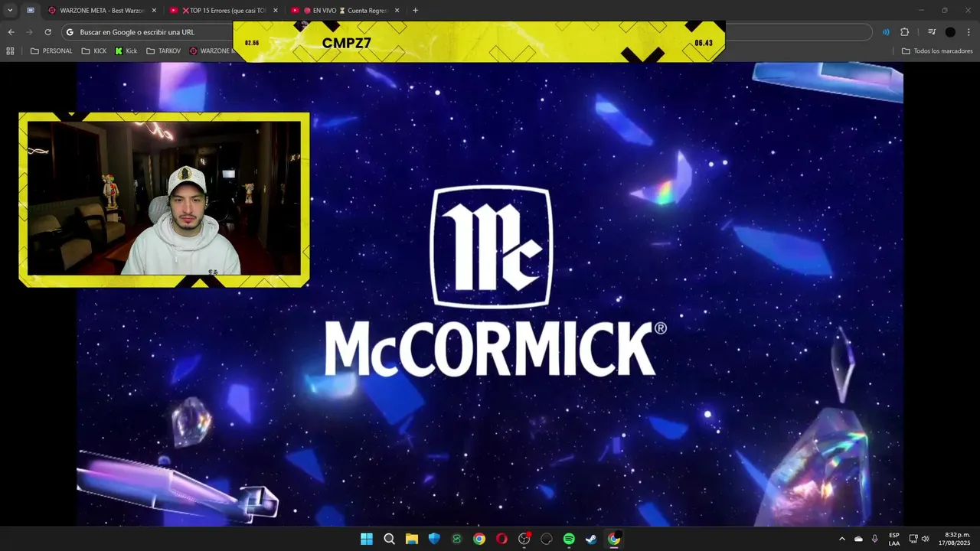Open the KICK bookmarks folder
Screen dimensions: 980x551
pos(94,51)
